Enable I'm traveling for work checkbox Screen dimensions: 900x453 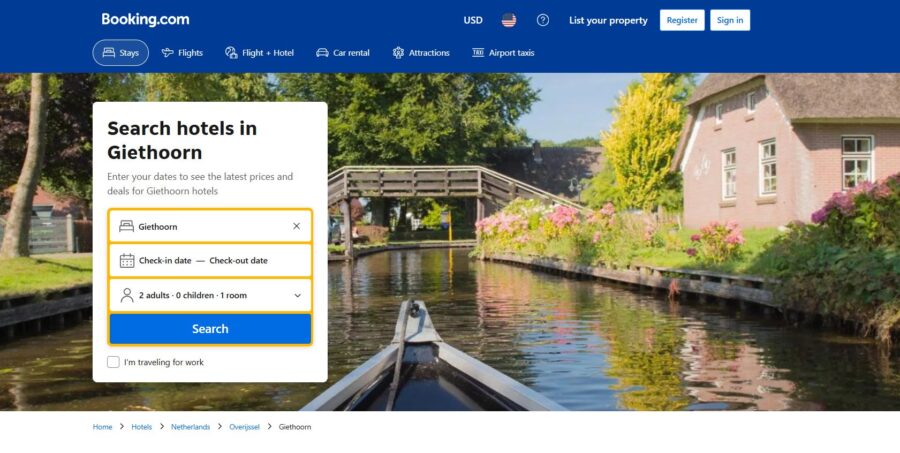point(113,362)
